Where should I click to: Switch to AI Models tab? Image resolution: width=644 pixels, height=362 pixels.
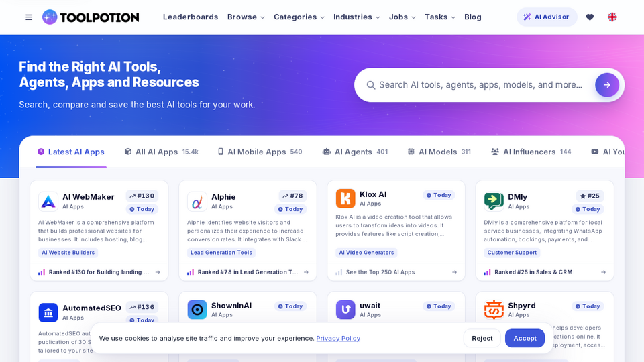(439, 152)
